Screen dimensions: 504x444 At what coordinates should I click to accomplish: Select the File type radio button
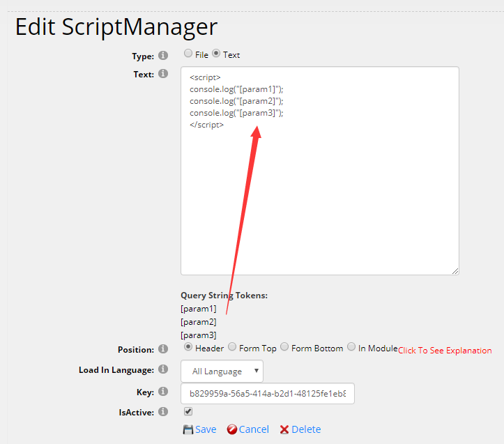click(x=188, y=53)
